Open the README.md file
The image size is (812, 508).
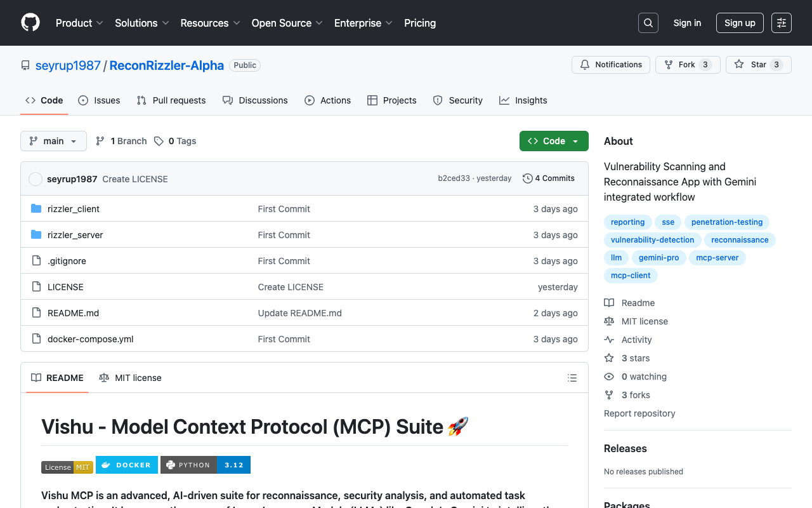pyautogui.click(x=73, y=313)
